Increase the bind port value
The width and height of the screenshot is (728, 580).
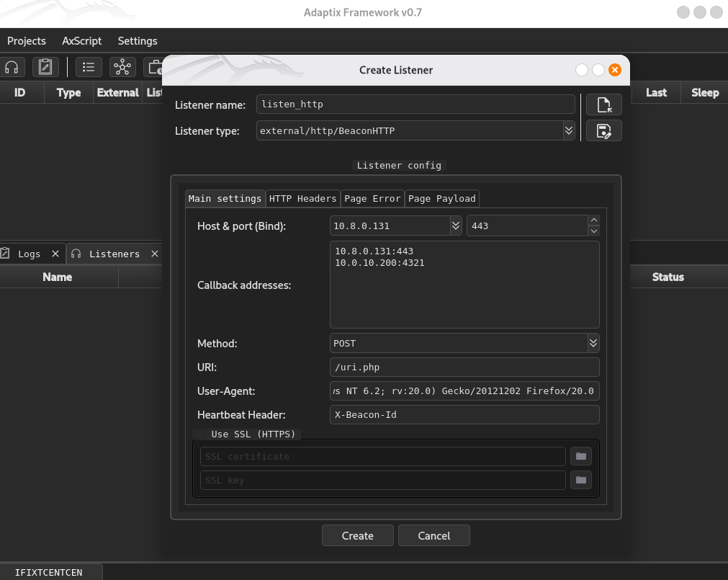[x=594, y=220]
